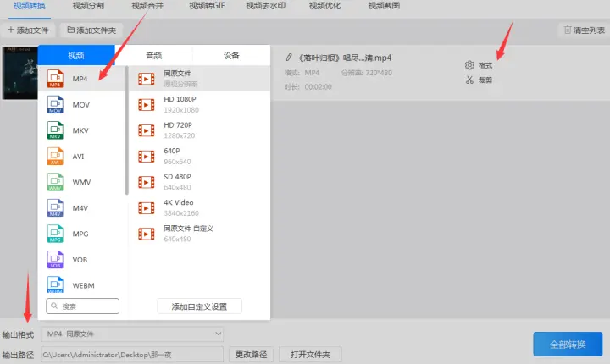This screenshot has width=610, height=364.
Task: Select the HD 1080P 1920x1080 text
Action: tap(181, 105)
